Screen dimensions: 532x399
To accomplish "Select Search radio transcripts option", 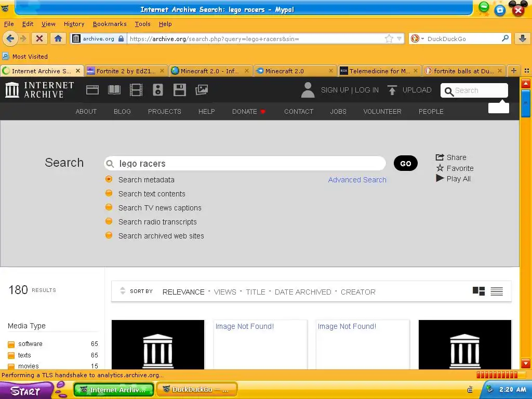I will pos(109,221).
